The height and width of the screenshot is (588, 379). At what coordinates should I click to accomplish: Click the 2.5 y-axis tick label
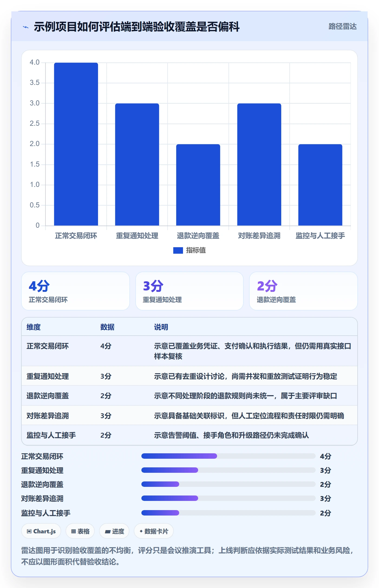point(35,124)
